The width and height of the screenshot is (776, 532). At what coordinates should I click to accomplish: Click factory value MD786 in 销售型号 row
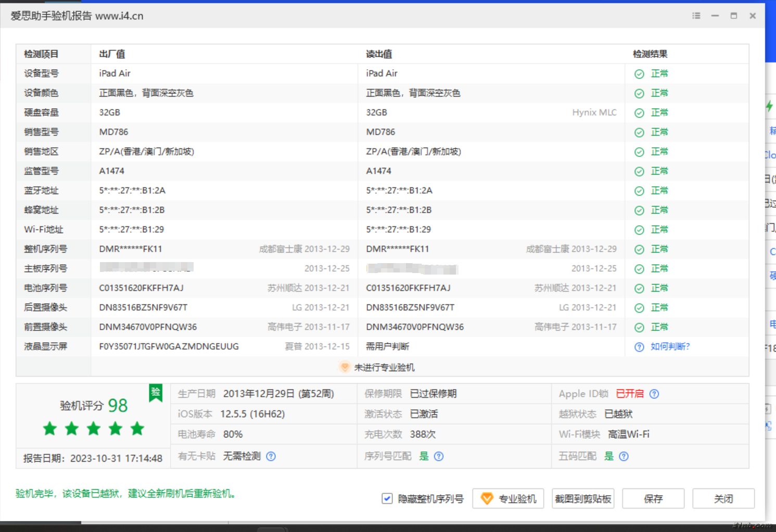(x=113, y=132)
